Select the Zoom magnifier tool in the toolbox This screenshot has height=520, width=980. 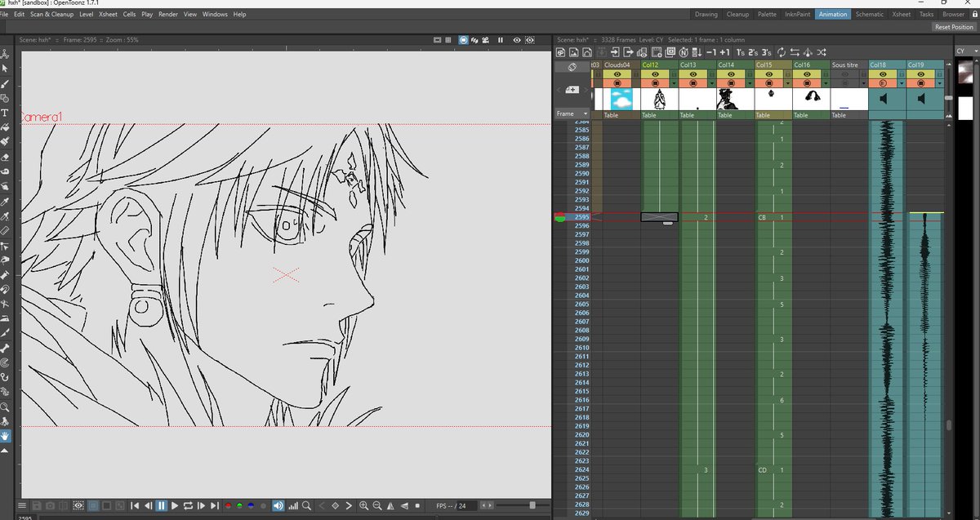point(5,406)
